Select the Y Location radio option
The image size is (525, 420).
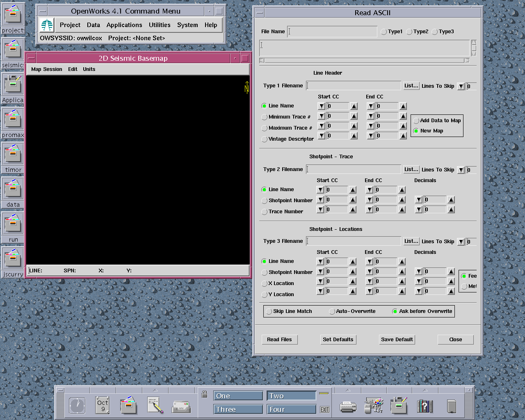pos(264,295)
